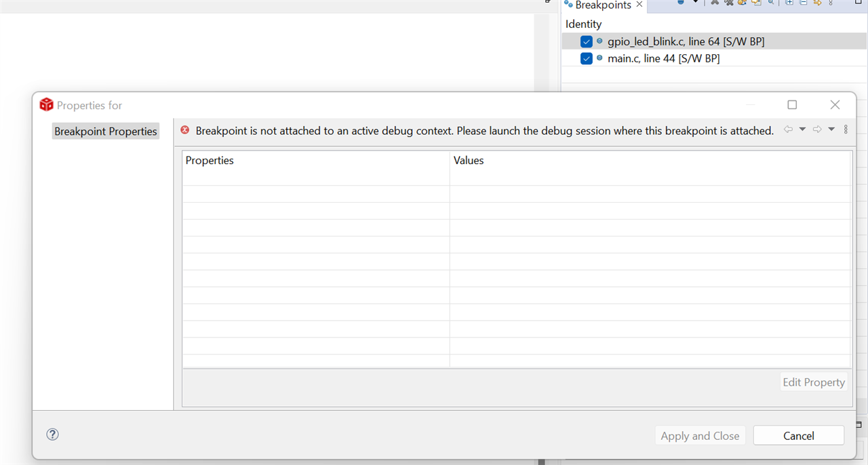This screenshot has height=465, width=868.
Task: Open the dialog help question mark icon
Action: point(53,434)
